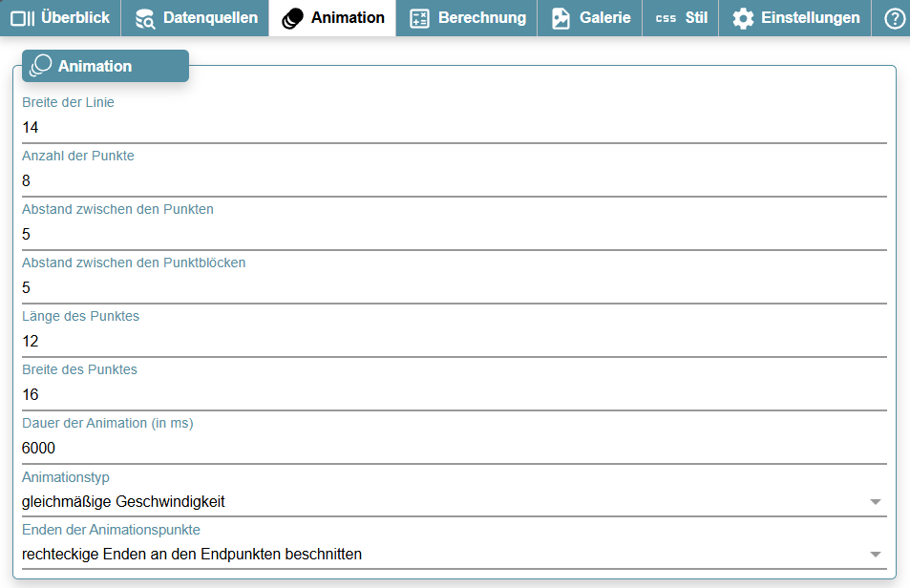Click the Animation panel header icon

pos(41,66)
